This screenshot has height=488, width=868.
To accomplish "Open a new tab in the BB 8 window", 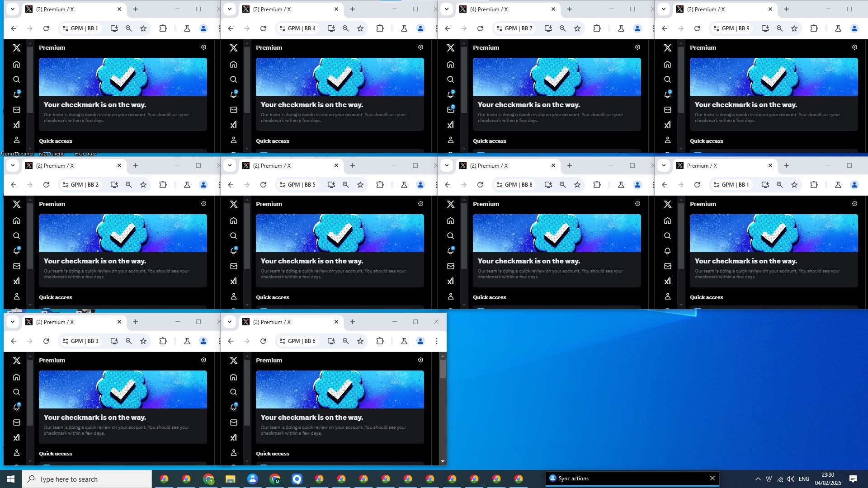I will tap(570, 165).
